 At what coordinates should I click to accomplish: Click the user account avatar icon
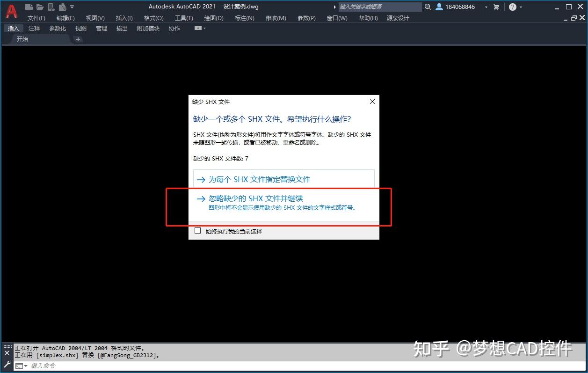(x=439, y=7)
